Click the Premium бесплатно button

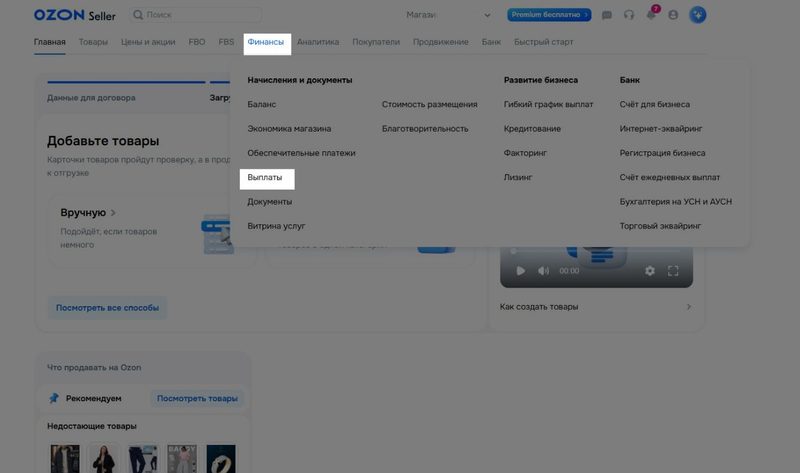tap(549, 15)
